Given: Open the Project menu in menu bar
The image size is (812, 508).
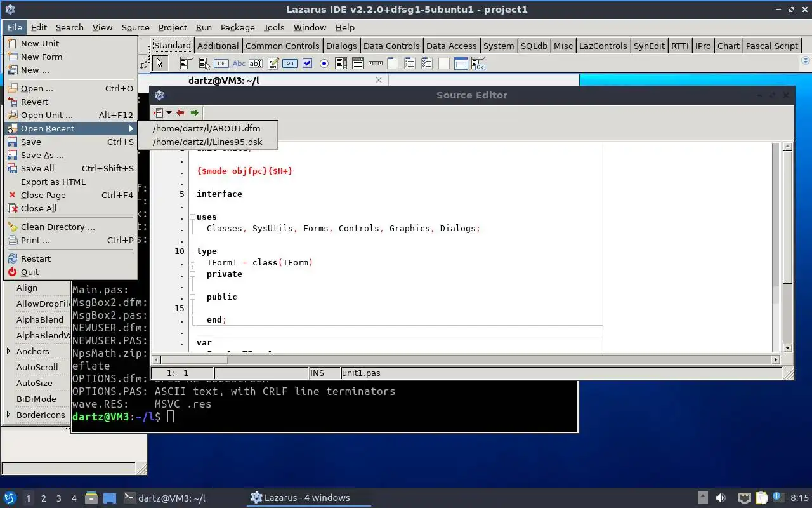Looking at the screenshot, I should click(x=173, y=27).
